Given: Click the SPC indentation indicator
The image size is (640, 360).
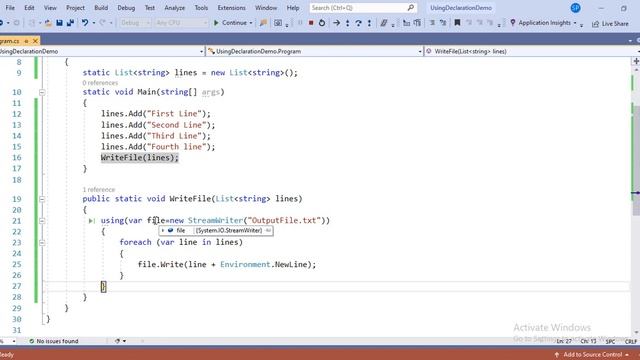Looking at the screenshot, I should [x=610, y=341].
